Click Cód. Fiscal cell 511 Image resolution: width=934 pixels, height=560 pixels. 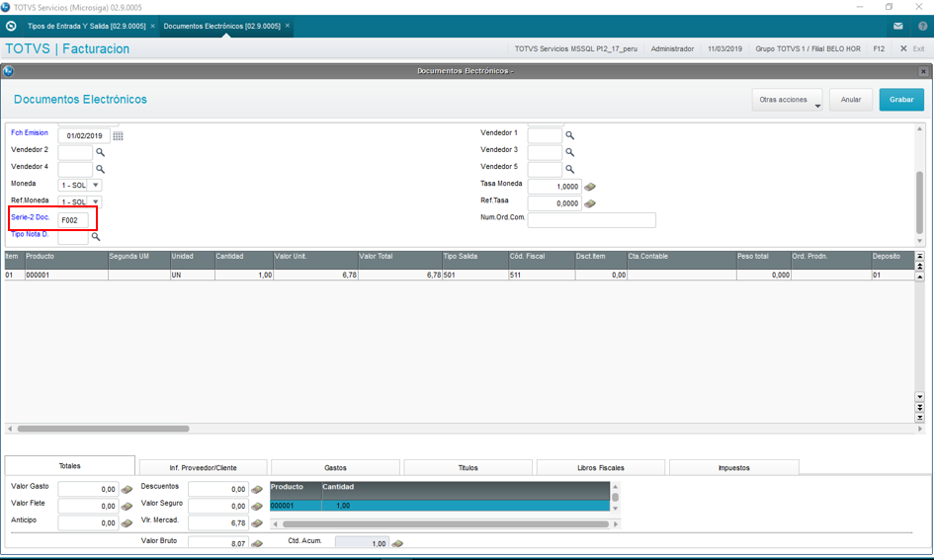pos(542,275)
